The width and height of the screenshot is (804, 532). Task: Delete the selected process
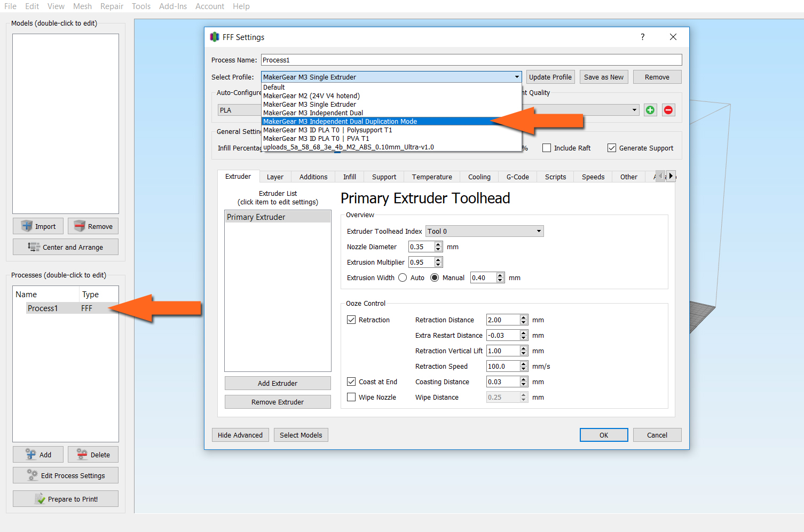pyautogui.click(x=93, y=455)
